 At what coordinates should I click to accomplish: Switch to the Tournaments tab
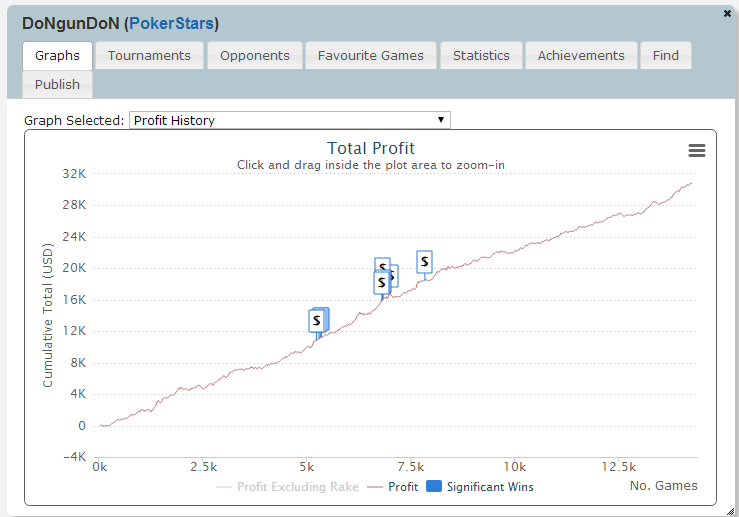[x=149, y=56]
